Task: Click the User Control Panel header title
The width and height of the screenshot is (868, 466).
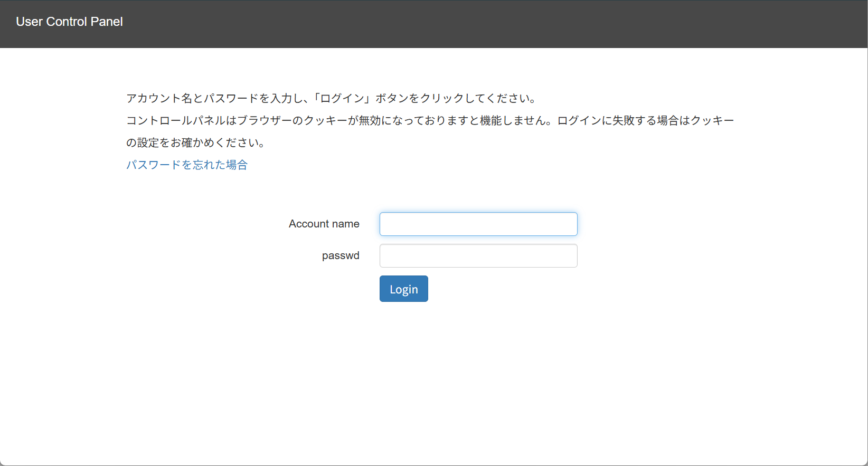Action: [x=69, y=22]
